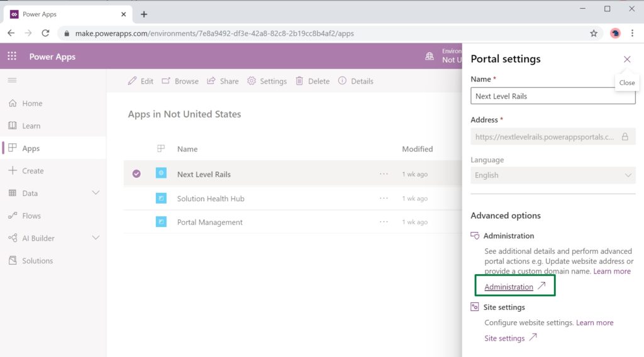This screenshot has width=644, height=357.
Task: Open the Language dropdown
Action: (x=553, y=175)
